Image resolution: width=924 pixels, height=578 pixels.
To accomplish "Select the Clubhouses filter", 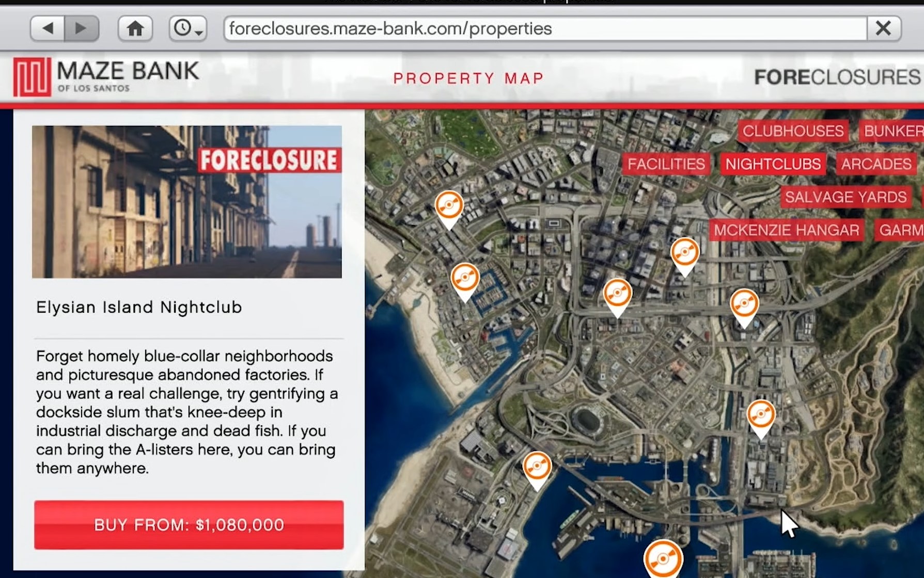I will click(793, 131).
